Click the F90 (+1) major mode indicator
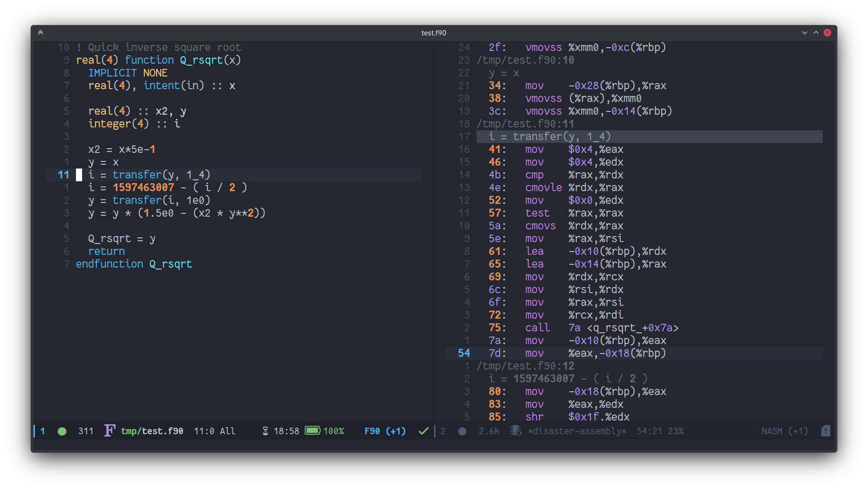868x489 pixels. tap(385, 431)
